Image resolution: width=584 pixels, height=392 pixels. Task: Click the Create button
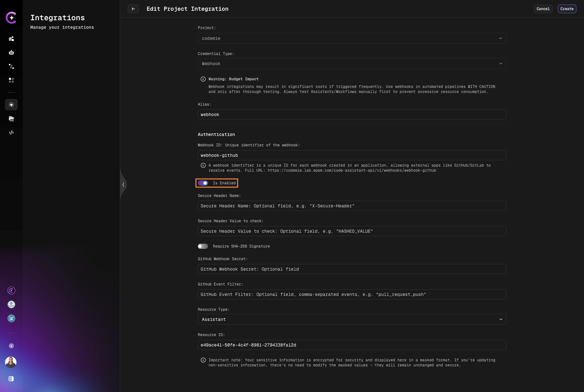(x=567, y=9)
